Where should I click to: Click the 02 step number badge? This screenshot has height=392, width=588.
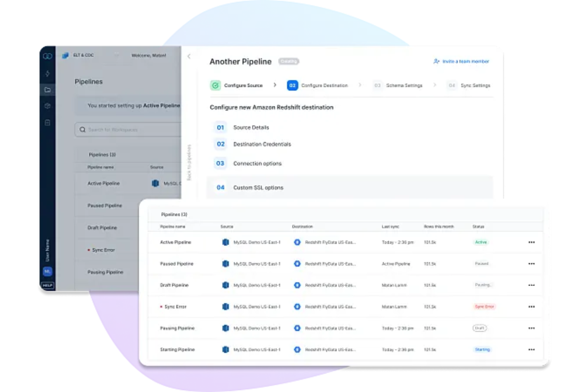coord(292,85)
